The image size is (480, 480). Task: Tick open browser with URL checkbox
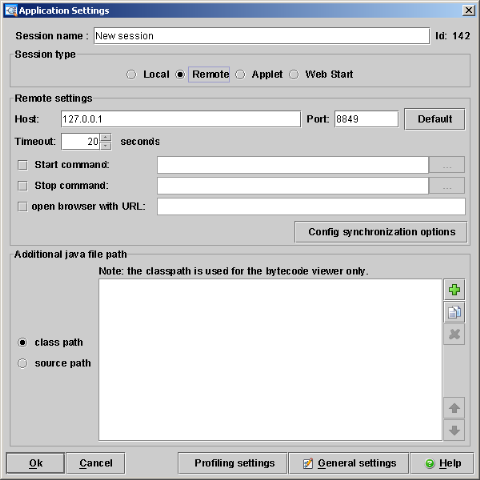pyautogui.click(x=22, y=207)
